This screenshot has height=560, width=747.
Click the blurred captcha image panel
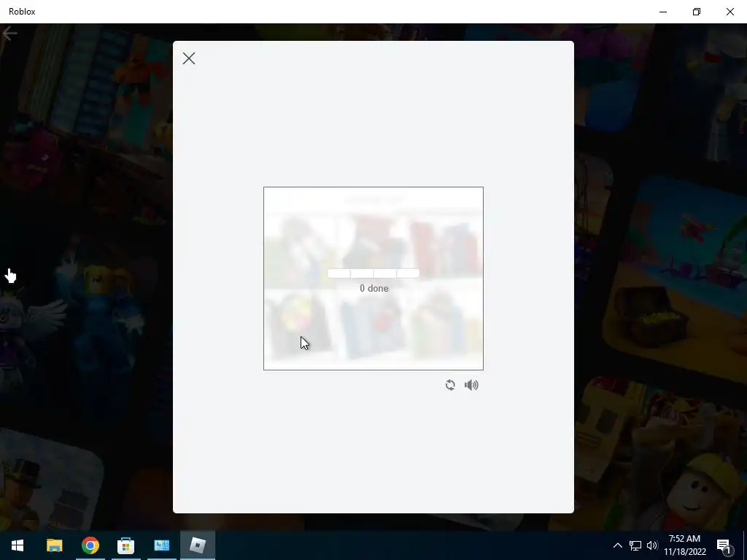coord(373,279)
